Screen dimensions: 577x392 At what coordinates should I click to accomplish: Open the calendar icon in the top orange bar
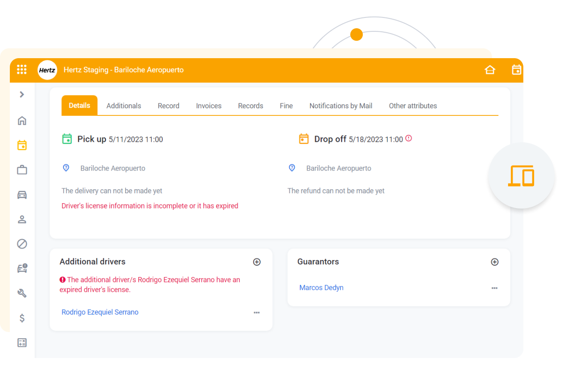[517, 70]
